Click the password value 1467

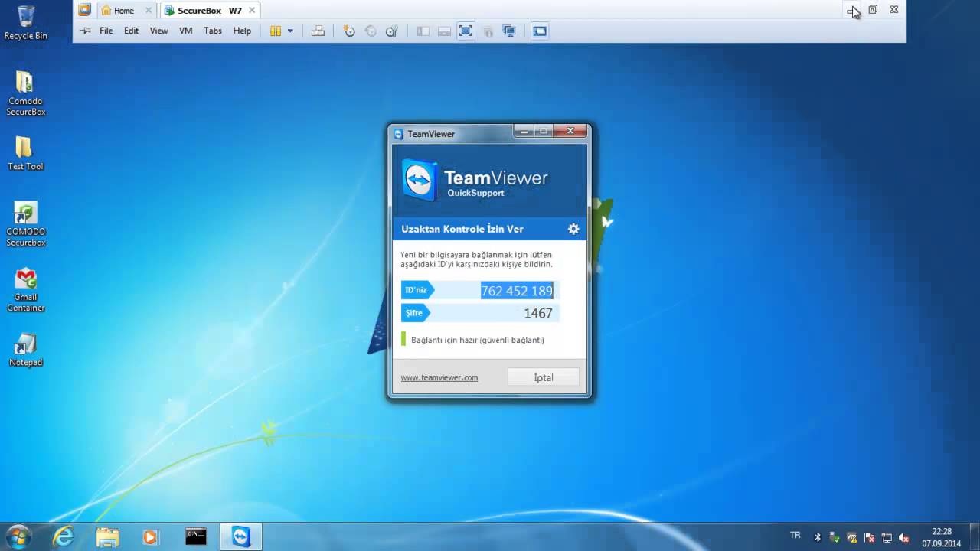pyautogui.click(x=538, y=313)
